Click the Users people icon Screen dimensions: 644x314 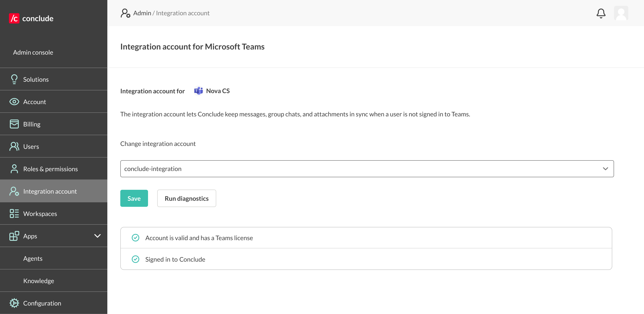[14, 147]
